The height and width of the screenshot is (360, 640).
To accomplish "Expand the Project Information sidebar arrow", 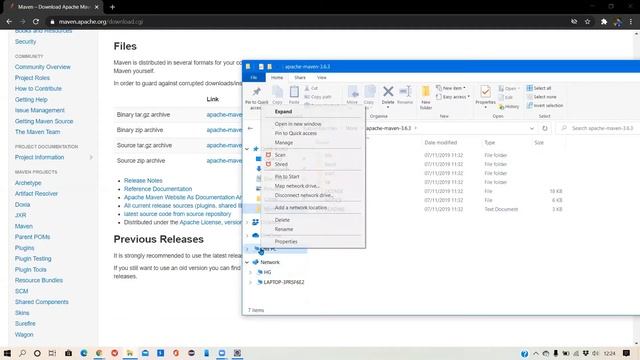I will click(x=91, y=157).
